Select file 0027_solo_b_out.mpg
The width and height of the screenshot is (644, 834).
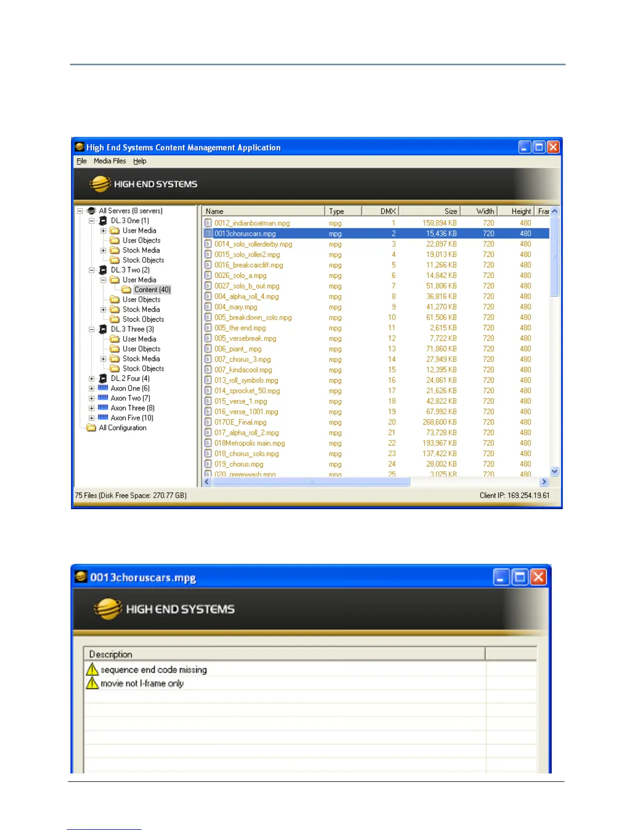tap(247, 286)
